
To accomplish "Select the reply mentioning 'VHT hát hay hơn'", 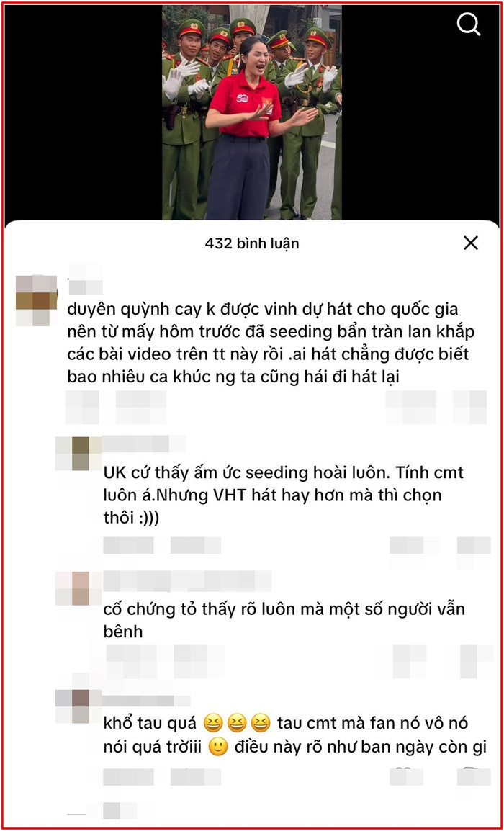I will coord(283,495).
